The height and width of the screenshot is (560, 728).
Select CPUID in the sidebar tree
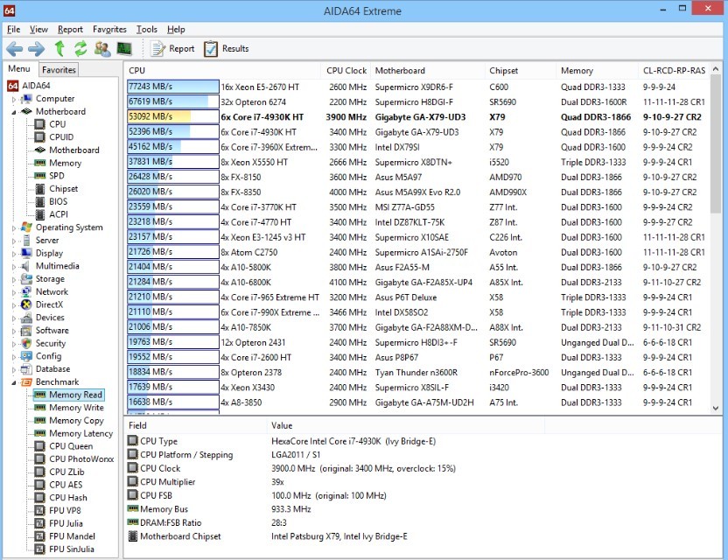61,137
